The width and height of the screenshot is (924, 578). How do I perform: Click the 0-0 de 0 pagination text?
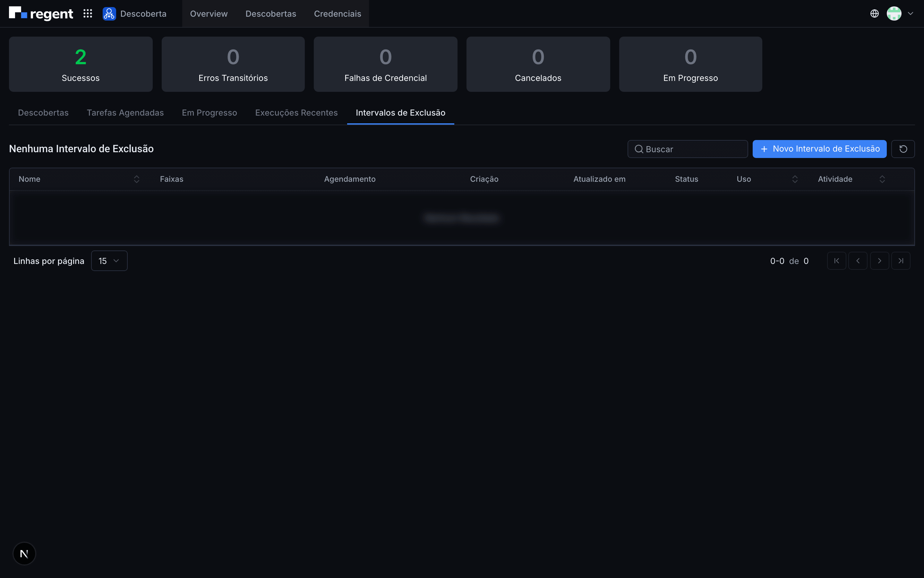(789, 261)
